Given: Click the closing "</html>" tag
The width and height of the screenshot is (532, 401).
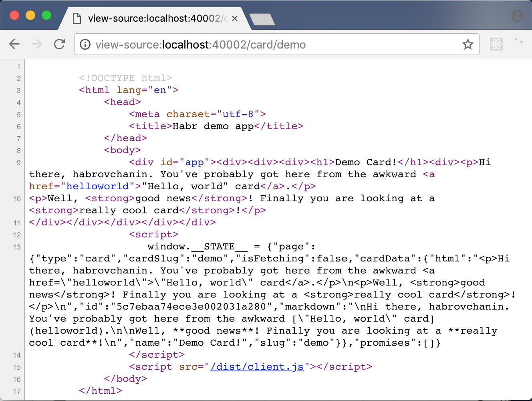Looking at the screenshot, I should point(101,391).
